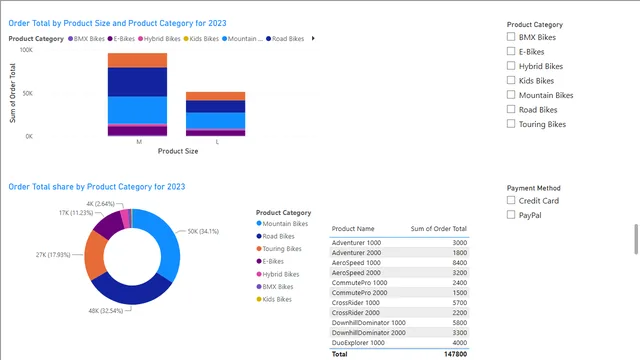This screenshot has height=360, width=640.
Task: Click DownhillDominator 2000 row
Action: tap(399, 333)
